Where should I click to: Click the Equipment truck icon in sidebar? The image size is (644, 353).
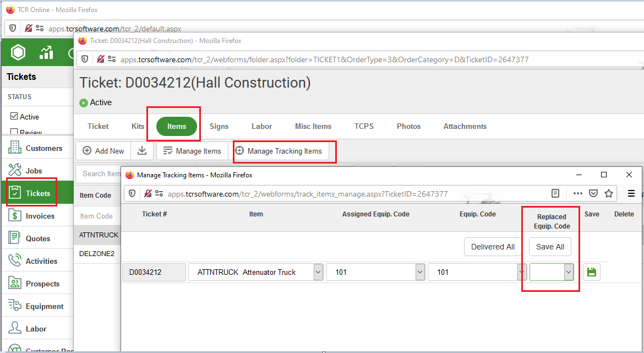pos(15,305)
